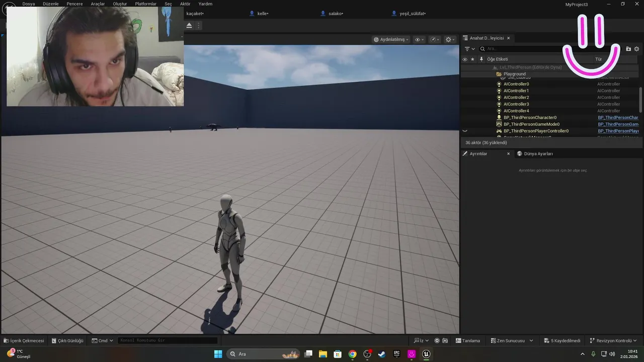Select BP_ThirdPersonPlayerController0 actor row
This screenshot has width=644, height=362.
point(551,131)
